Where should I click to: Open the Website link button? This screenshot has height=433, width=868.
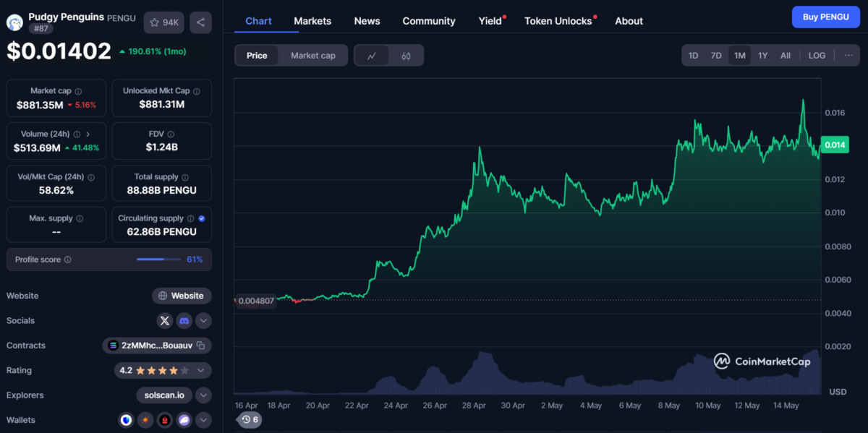tap(182, 296)
